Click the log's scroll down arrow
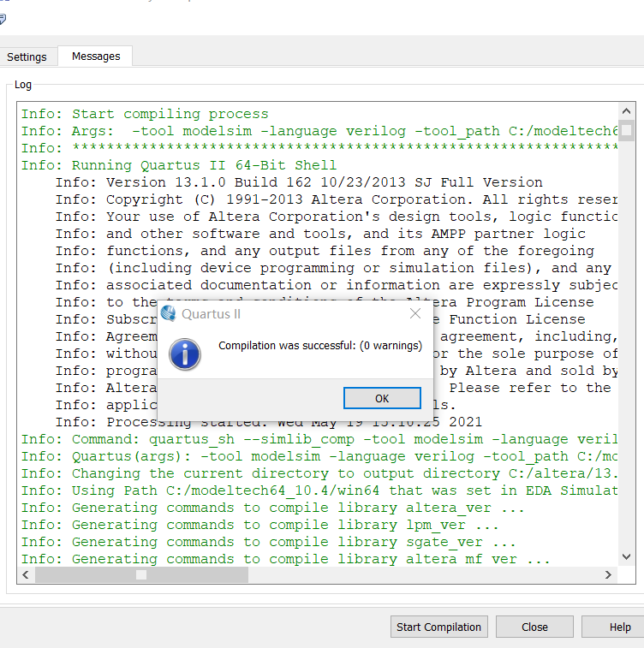The image size is (644, 648). tap(626, 556)
